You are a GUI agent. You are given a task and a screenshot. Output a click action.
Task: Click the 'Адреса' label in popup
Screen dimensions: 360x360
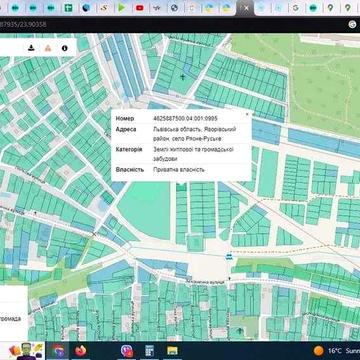pyautogui.click(x=126, y=129)
